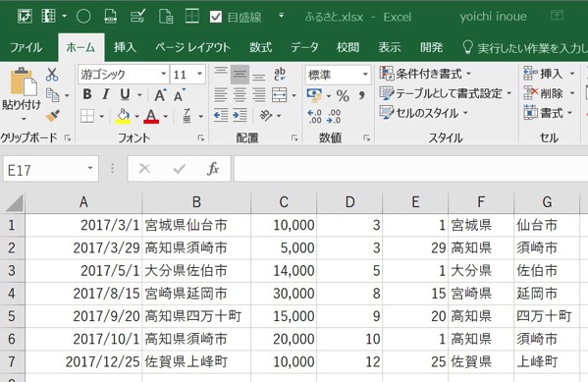Toggle Bold formatting
The width and height of the screenshot is (588, 382).
pos(87,94)
